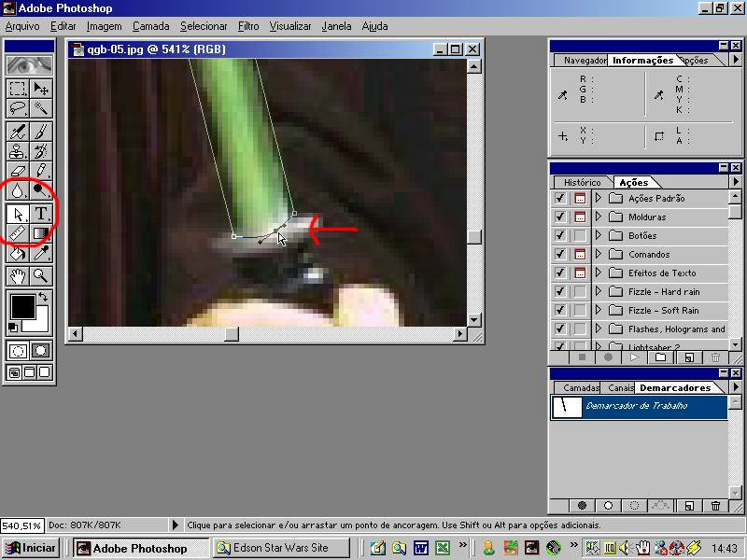Screen dimensions: 747x560
Task: Delete selection with Actions panel trash icon
Action: tap(715, 357)
